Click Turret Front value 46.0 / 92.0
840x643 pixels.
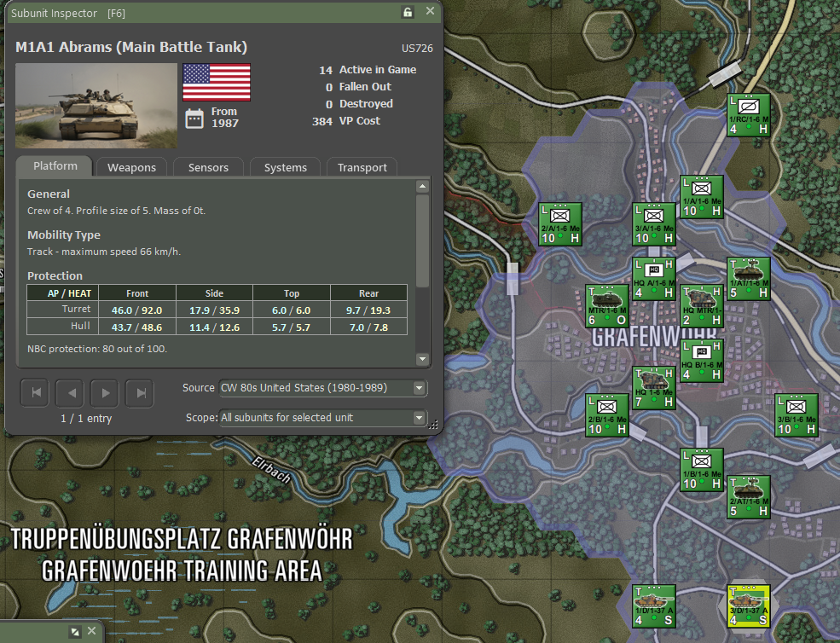(137, 310)
